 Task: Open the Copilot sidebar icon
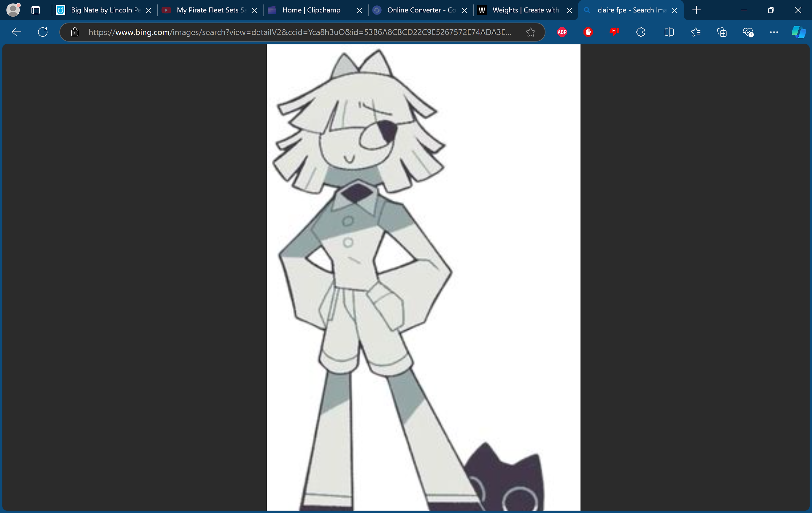[x=799, y=32]
